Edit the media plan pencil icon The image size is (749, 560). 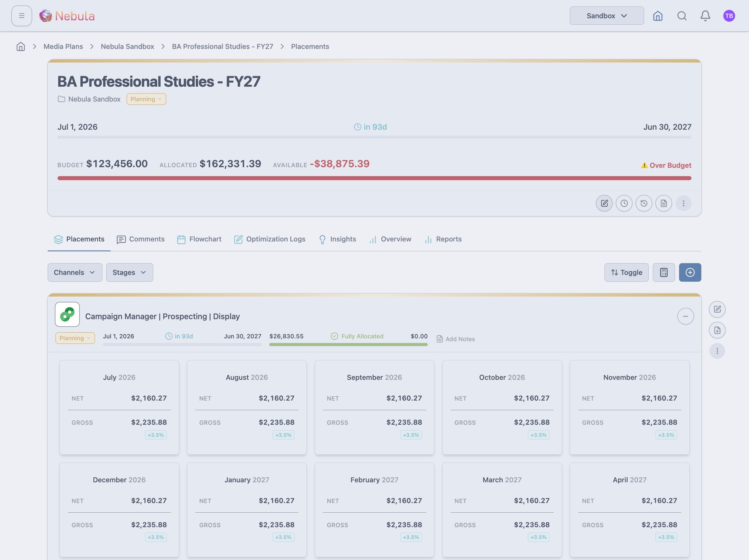pos(604,203)
